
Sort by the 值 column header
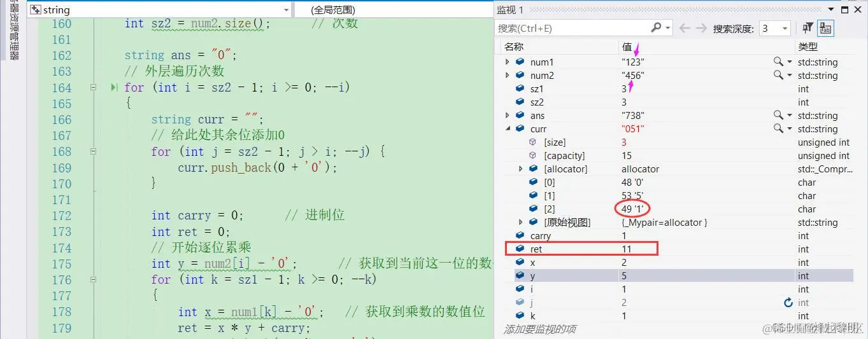pyautogui.click(x=626, y=46)
